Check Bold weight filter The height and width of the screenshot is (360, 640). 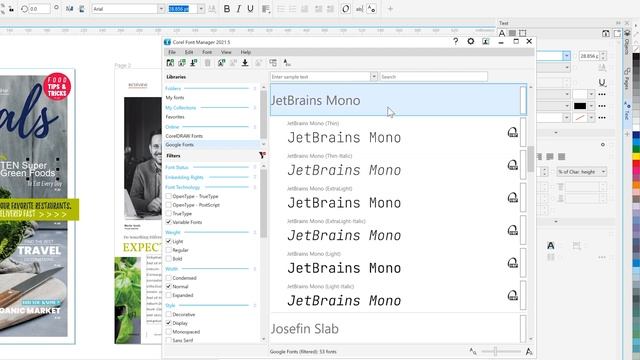(x=169, y=259)
